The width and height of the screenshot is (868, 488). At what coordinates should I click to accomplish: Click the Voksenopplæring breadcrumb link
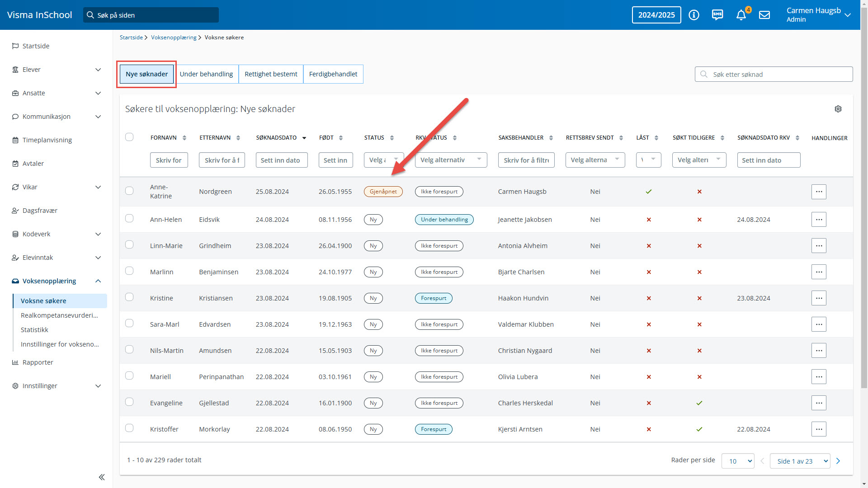[x=174, y=38]
